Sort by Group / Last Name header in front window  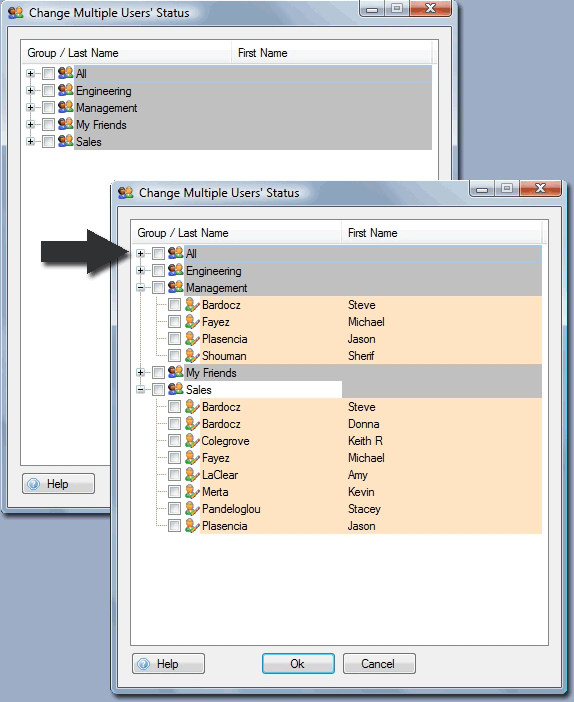pos(237,233)
